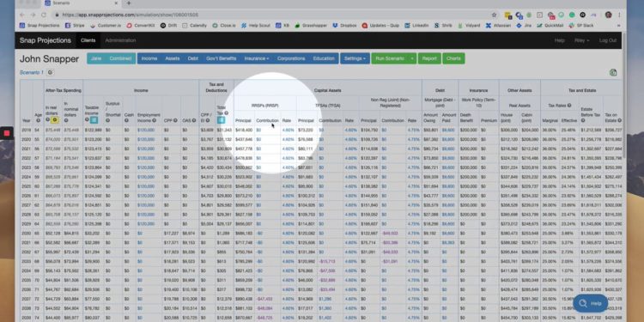
Task: Click the browser bookmark star icon
Action: [494, 15]
